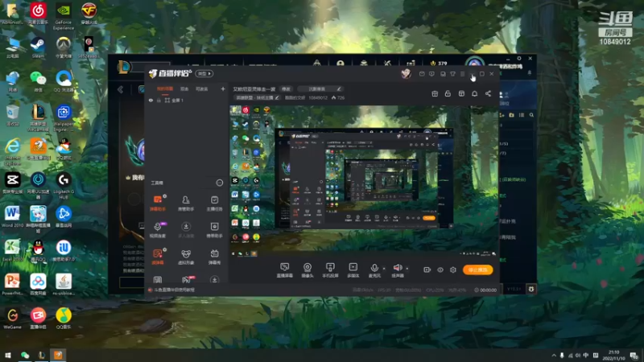
Task: Open the room manager assistant tool
Action: [186, 204]
